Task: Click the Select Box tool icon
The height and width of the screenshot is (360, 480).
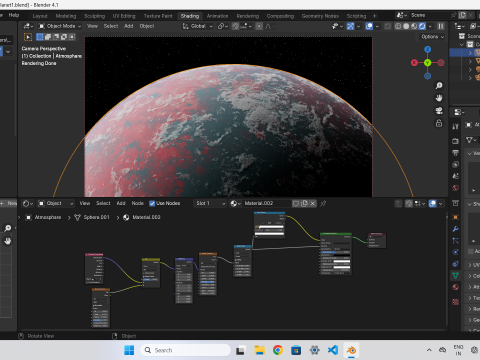Action: 28,37
